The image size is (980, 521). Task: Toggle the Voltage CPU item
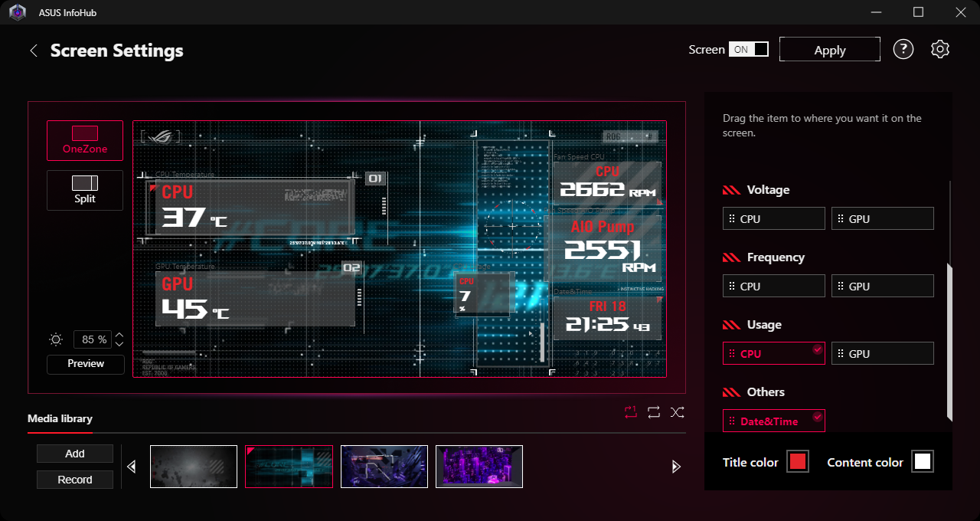pyautogui.click(x=774, y=218)
